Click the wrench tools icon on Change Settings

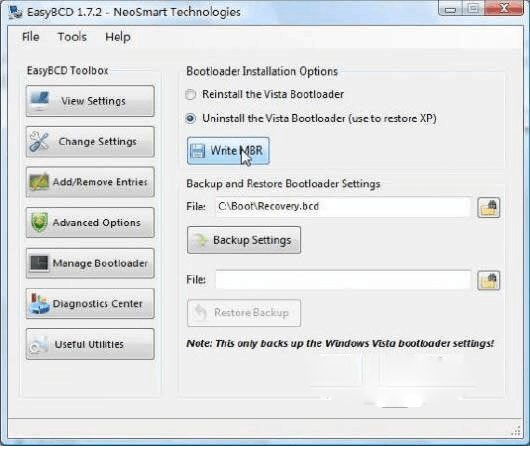[x=39, y=141]
